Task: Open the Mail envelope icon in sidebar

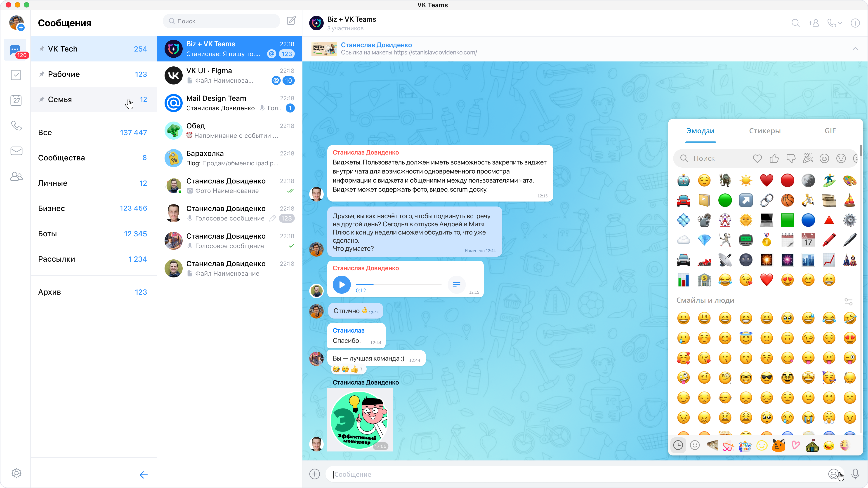Action: (x=16, y=151)
